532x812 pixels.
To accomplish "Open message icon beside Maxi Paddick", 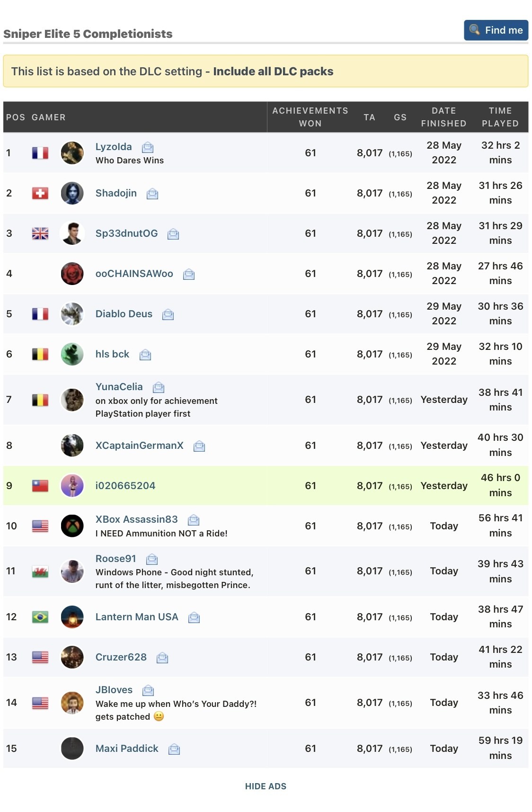I will [x=174, y=749].
